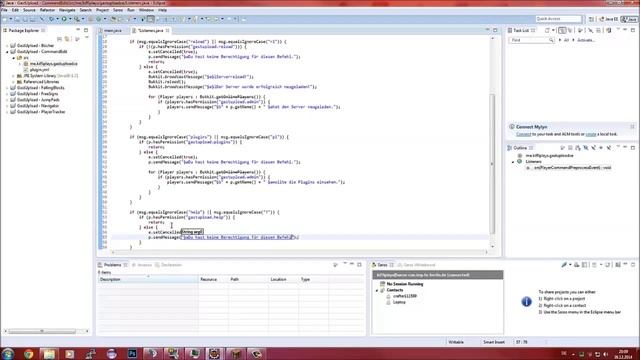
Task: Click the Debug bug icon in toolbar
Action: [51, 19]
